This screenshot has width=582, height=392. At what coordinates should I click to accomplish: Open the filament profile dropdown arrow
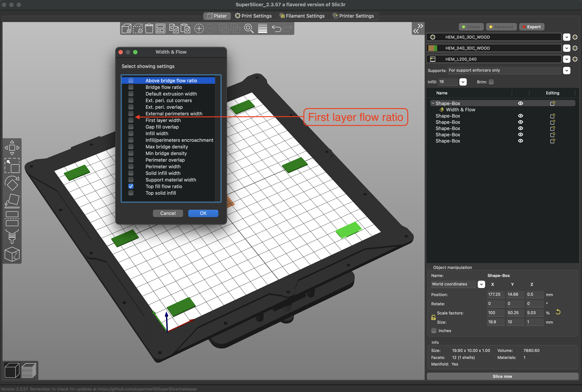(567, 48)
